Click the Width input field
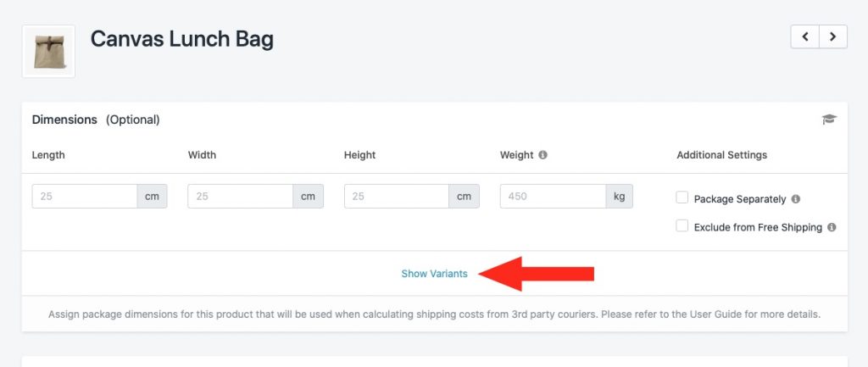 pos(240,196)
